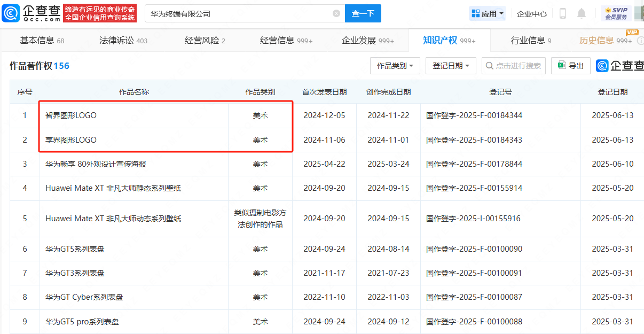This screenshot has height=334, width=644.
Task: Click the 查一下 search button
Action: [x=363, y=13]
